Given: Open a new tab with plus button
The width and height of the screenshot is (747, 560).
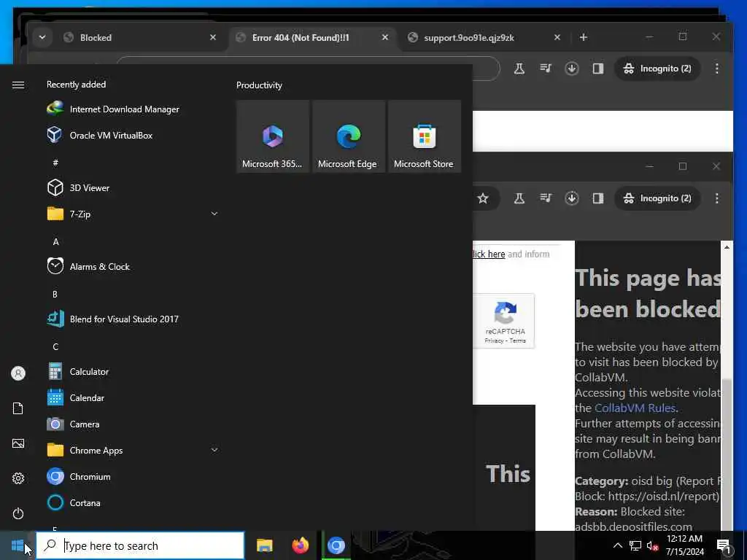Looking at the screenshot, I should point(584,37).
